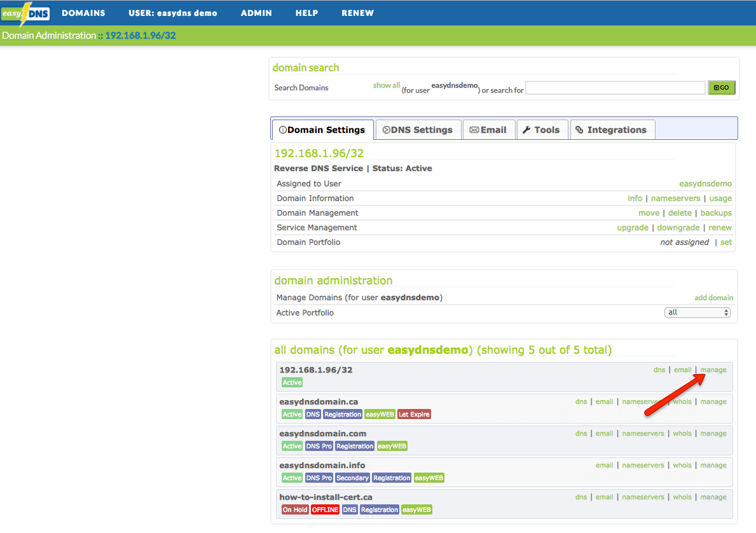Open the easydnsdomain.info domain name
Image resolution: width=756 pixels, height=533 pixels.
click(x=322, y=466)
